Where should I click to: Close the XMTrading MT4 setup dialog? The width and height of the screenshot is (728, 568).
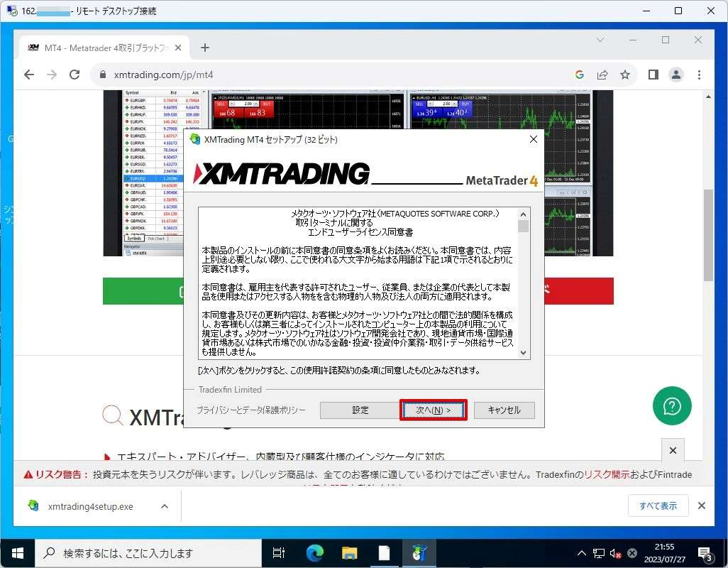pos(534,139)
